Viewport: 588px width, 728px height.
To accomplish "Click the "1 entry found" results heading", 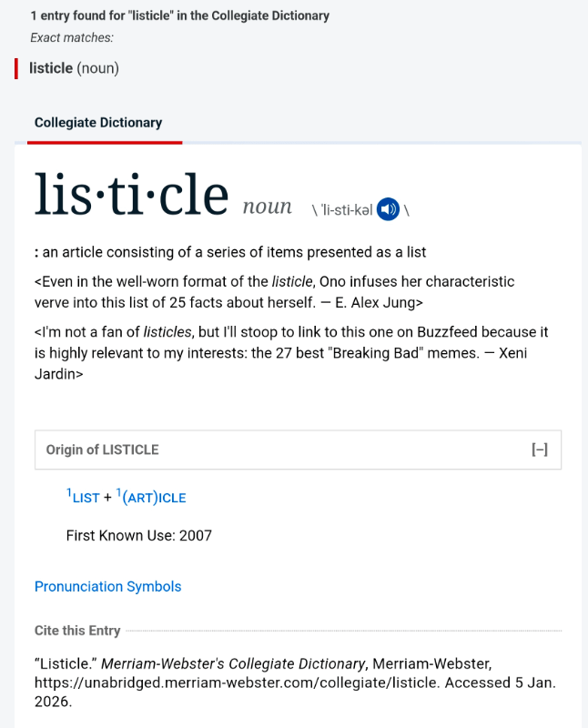I will pos(179,15).
